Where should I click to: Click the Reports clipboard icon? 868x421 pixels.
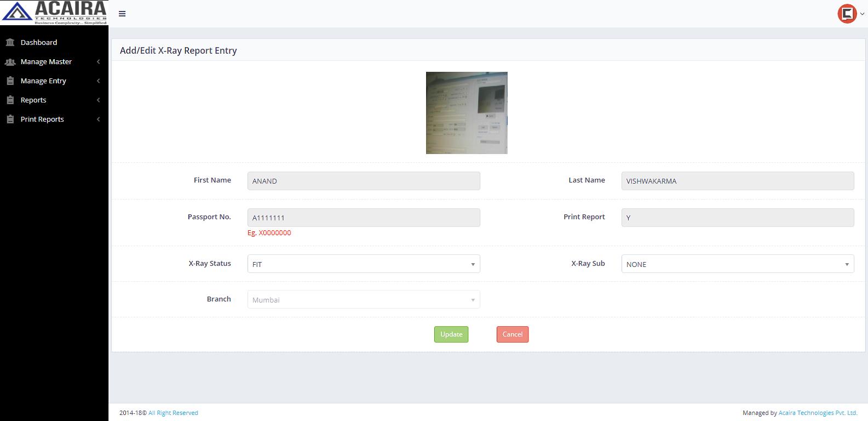tap(10, 100)
